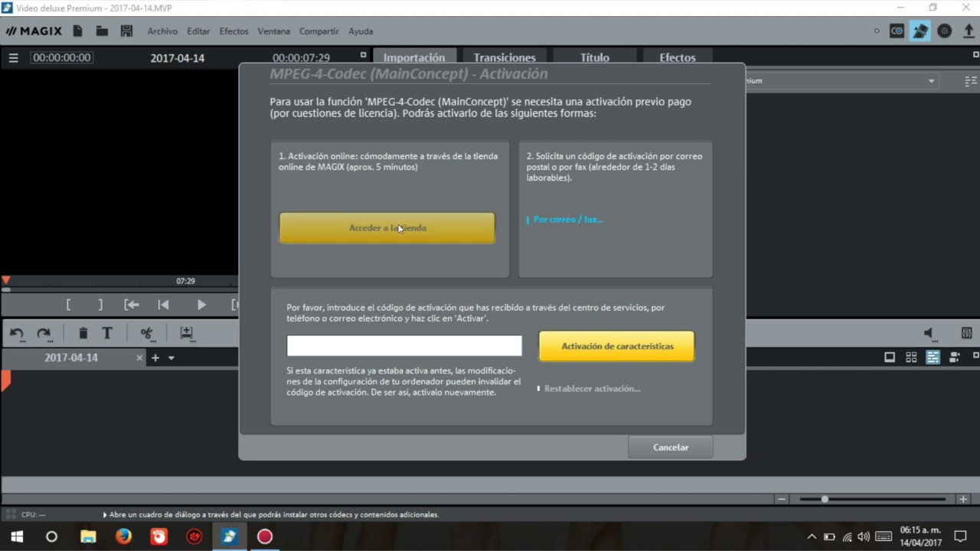Save project with the floppy disk icon

pos(126,31)
